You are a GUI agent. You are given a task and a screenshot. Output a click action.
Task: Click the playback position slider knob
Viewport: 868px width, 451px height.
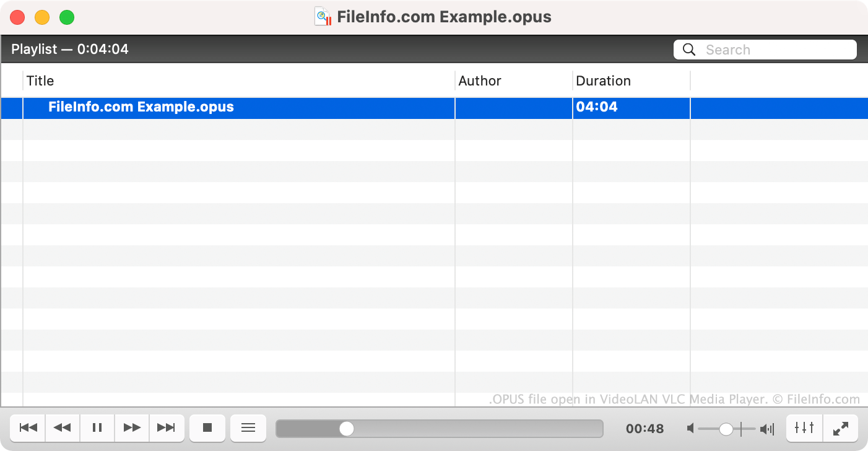pyautogui.click(x=347, y=429)
